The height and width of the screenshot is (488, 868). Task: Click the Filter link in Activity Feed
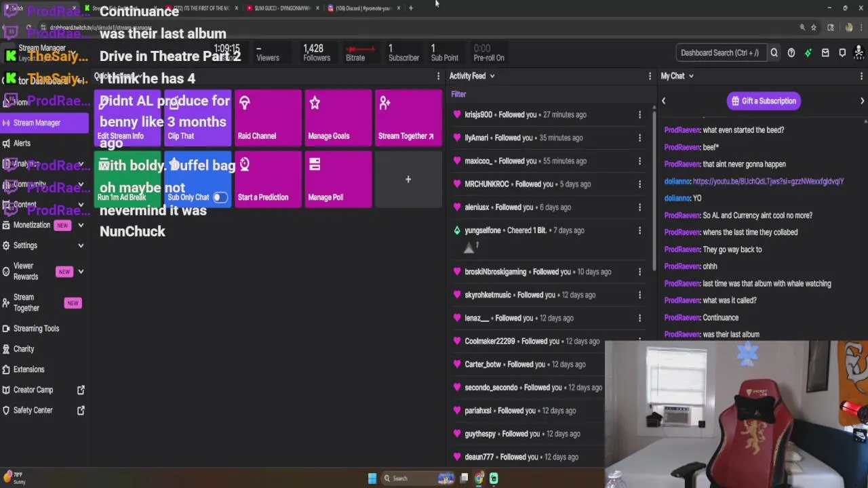tap(458, 94)
